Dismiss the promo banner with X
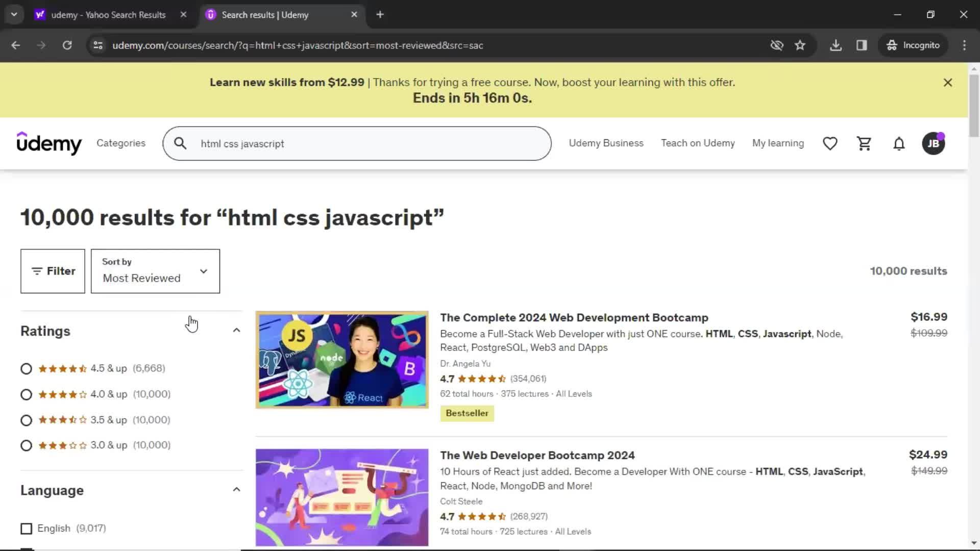This screenshot has height=551, width=980. [x=948, y=83]
